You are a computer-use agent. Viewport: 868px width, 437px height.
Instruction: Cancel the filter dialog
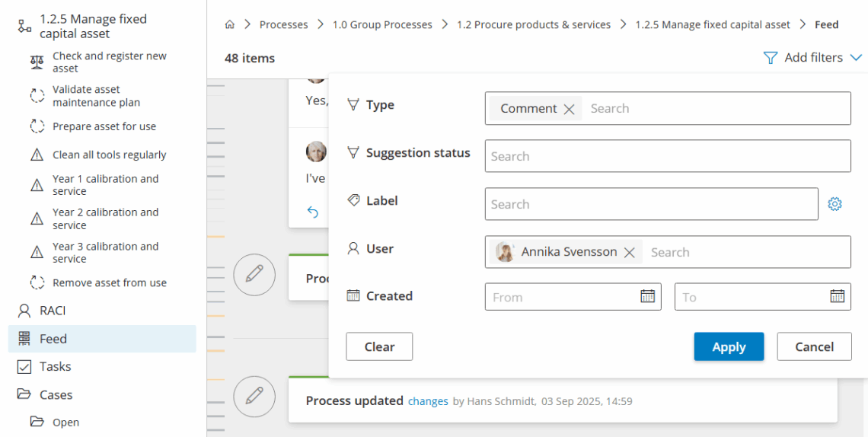click(x=814, y=347)
